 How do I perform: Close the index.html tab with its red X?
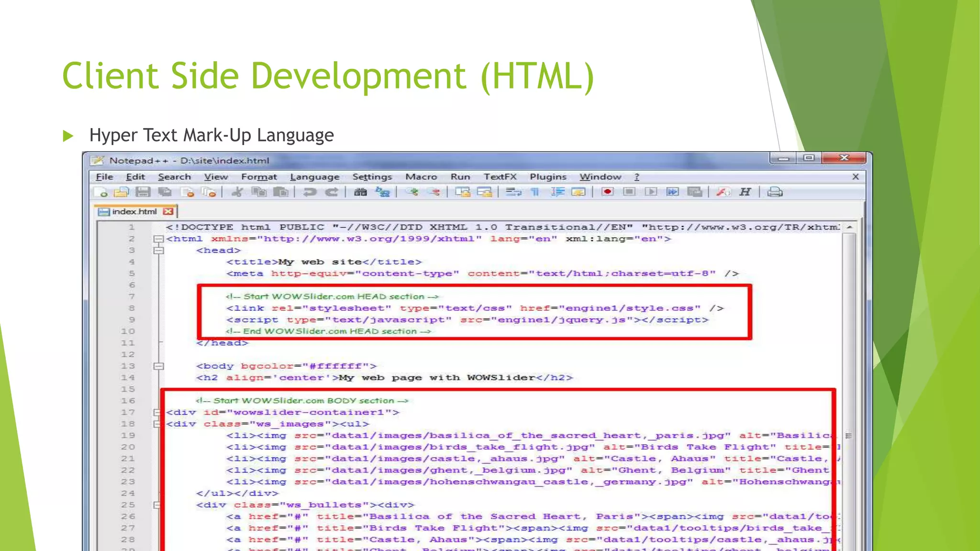pos(168,211)
